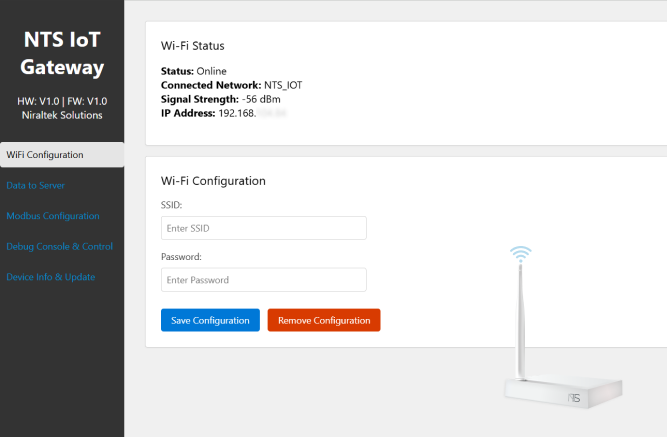
Task: Click the NTS logo on the router
Action: 574,398
